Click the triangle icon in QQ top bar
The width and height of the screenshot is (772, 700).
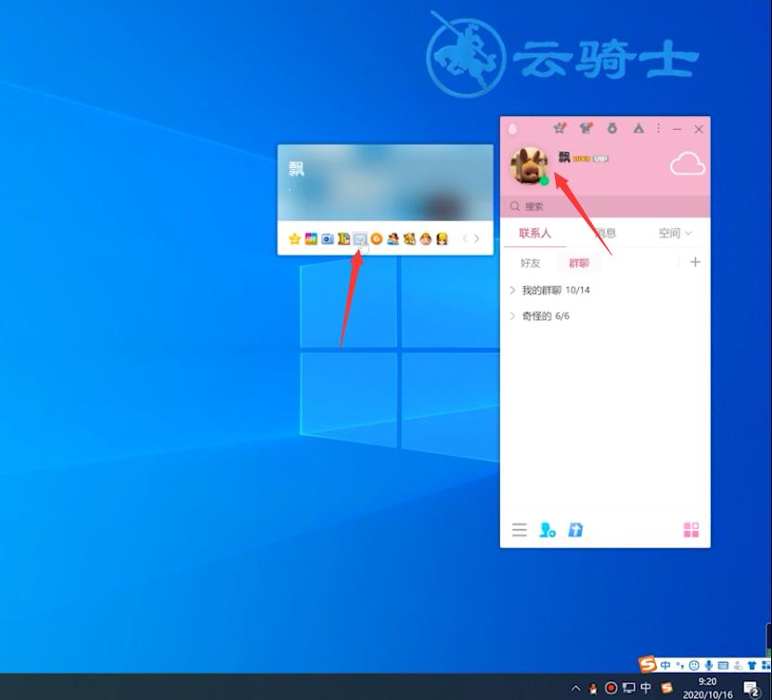click(x=638, y=128)
